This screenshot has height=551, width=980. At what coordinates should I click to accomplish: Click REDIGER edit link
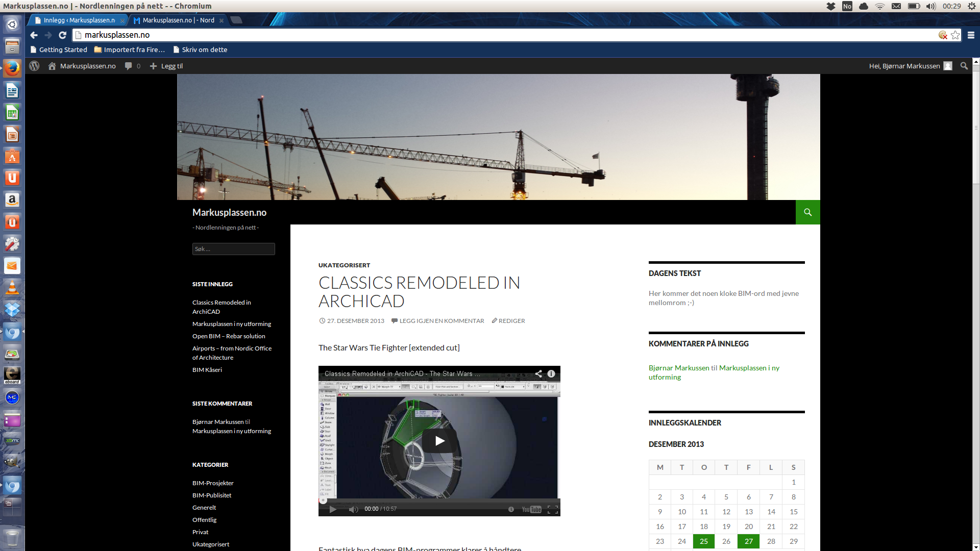[x=508, y=321]
